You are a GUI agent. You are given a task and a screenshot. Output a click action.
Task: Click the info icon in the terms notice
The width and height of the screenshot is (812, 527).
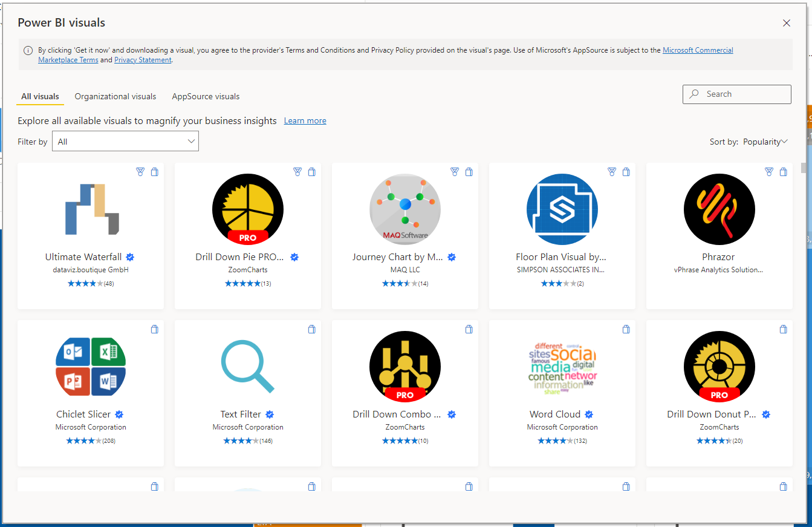28,51
